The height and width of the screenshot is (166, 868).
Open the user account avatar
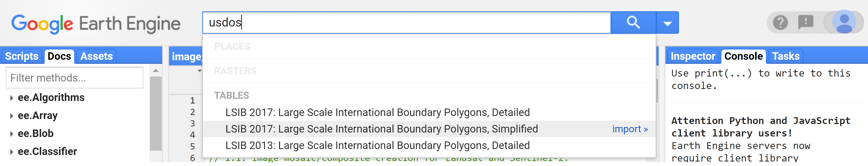click(x=844, y=22)
